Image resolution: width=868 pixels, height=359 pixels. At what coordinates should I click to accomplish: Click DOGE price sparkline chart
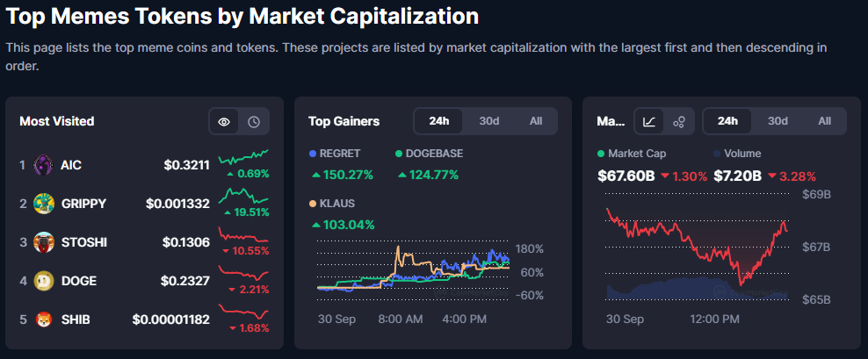point(242,273)
